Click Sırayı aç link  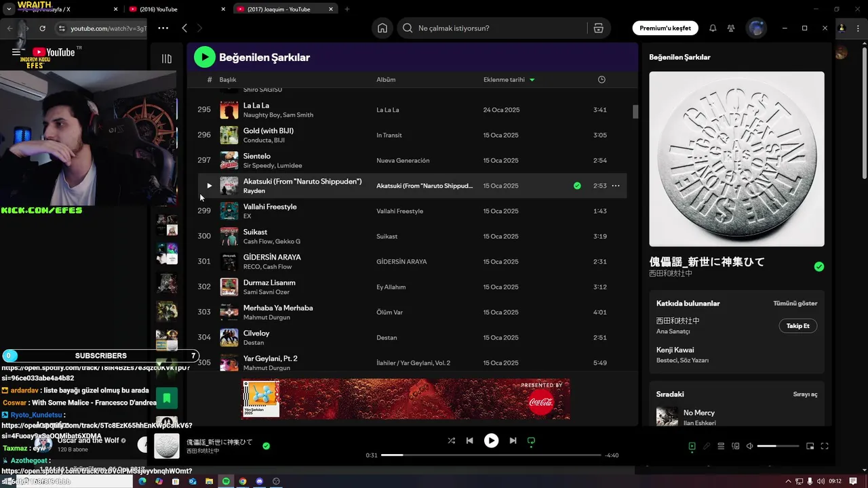click(805, 394)
